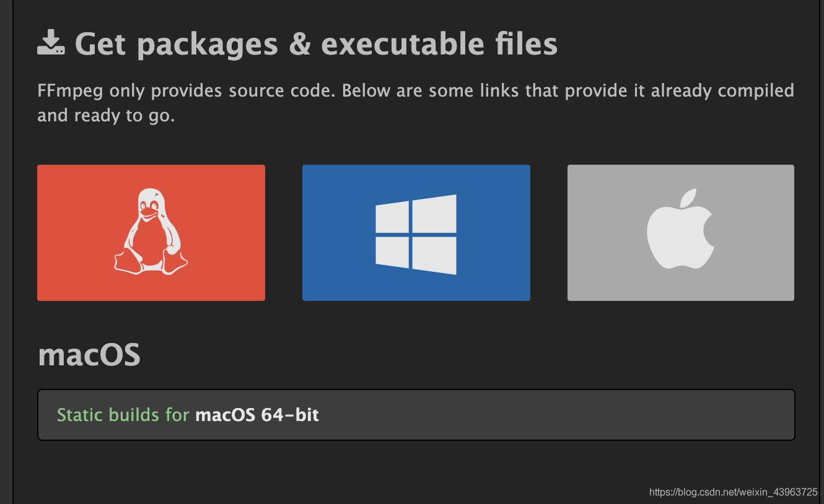
Task: Click the Linux penguin icon
Action: tap(151, 232)
